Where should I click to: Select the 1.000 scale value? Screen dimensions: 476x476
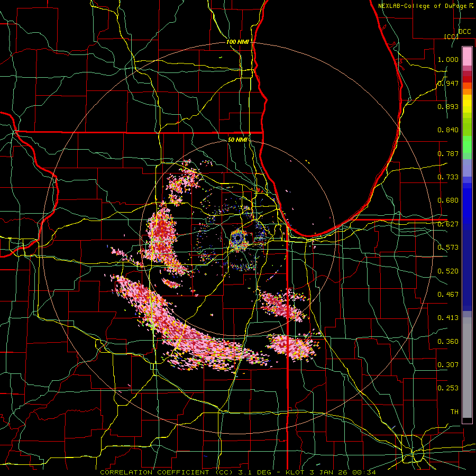448,59
